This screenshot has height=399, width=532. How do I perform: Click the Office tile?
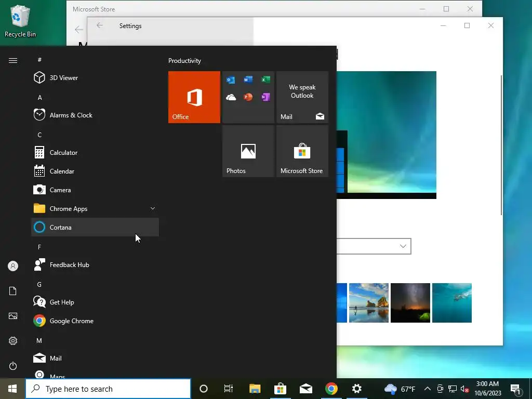(194, 97)
